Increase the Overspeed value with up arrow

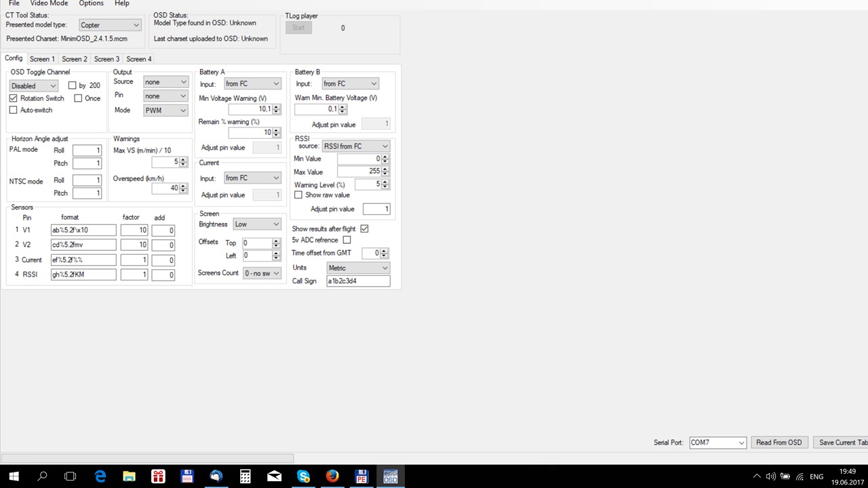(184, 186)
